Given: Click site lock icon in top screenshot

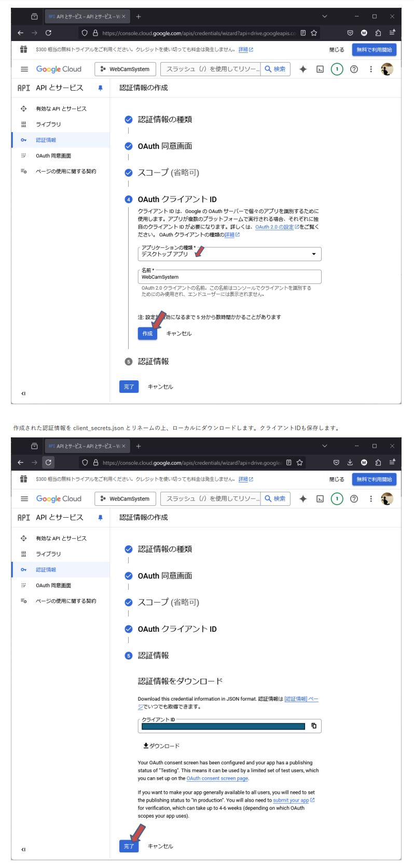Looking at the screenshot, I should coord(95,33).
